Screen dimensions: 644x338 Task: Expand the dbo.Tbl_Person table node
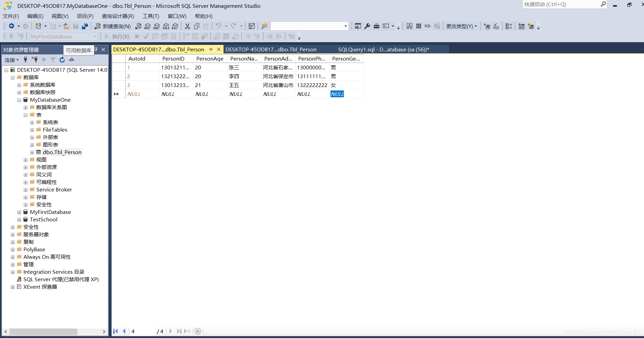pyautogui.click(x=32, y=152)
